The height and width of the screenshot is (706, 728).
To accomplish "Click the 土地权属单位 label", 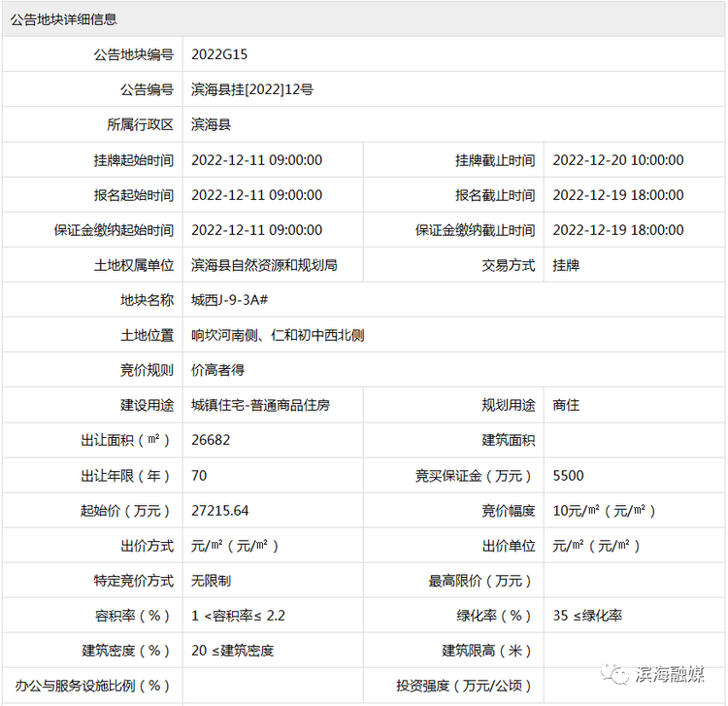I will [134, 265].
